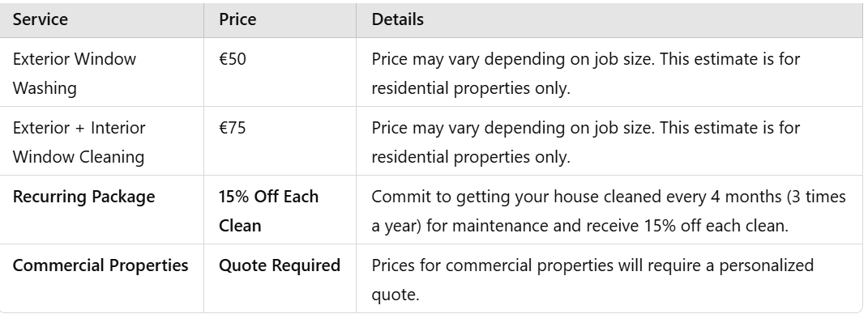The height and width of the screenshot is (314, 868).
Task: Click 'Window Cleaning' text in second row
Action: coord(78,157)
